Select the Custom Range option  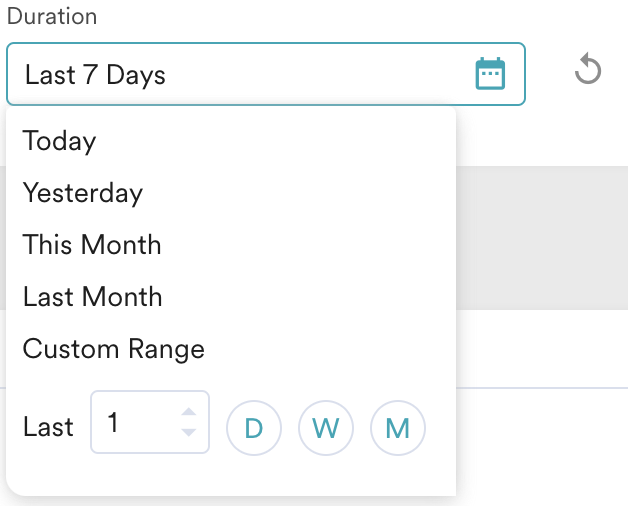point(114,349)
